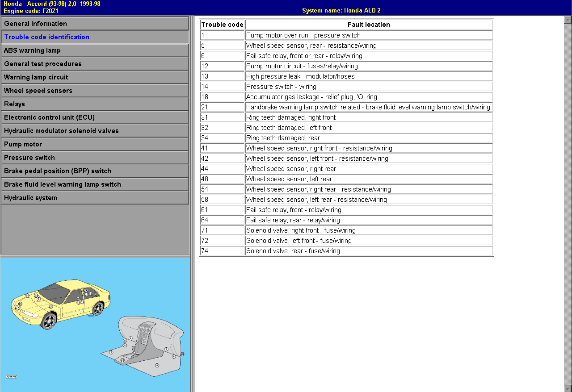The width and height of the screenshot is (572, 392).
Task: Open Brake pedal position (BPP) switch
Action: (95, 171)
